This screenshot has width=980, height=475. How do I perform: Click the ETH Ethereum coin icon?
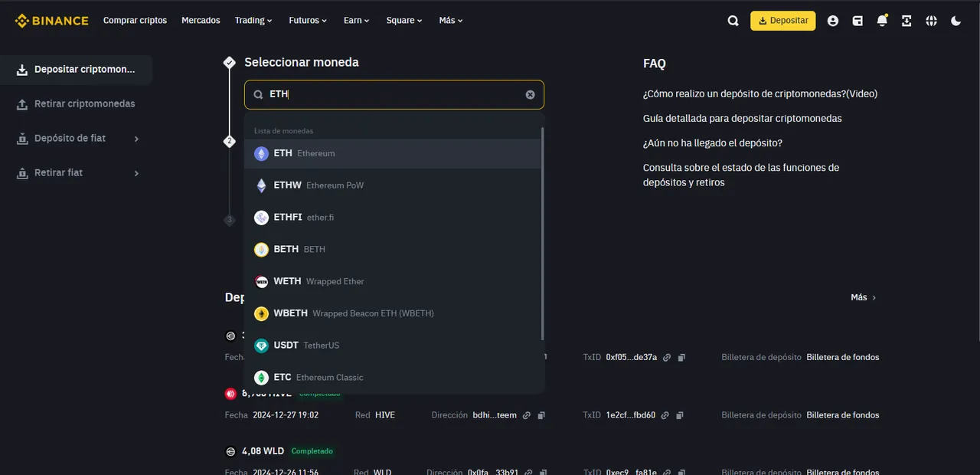(x=261, y=153)
